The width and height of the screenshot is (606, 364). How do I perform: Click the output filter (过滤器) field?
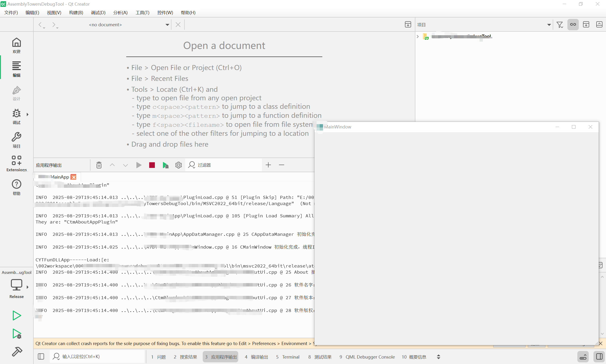[x=224, y=165]
